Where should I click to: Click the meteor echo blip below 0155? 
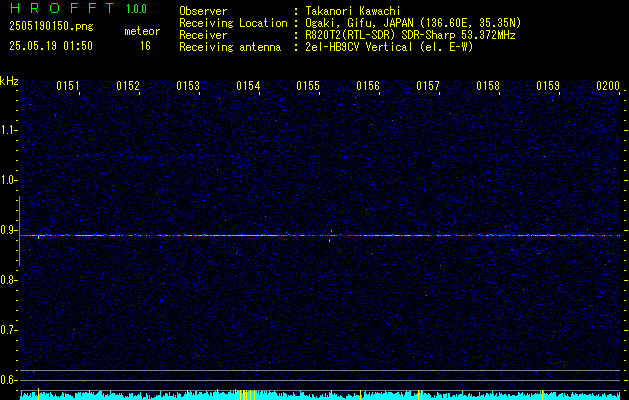tap(330, 240)
